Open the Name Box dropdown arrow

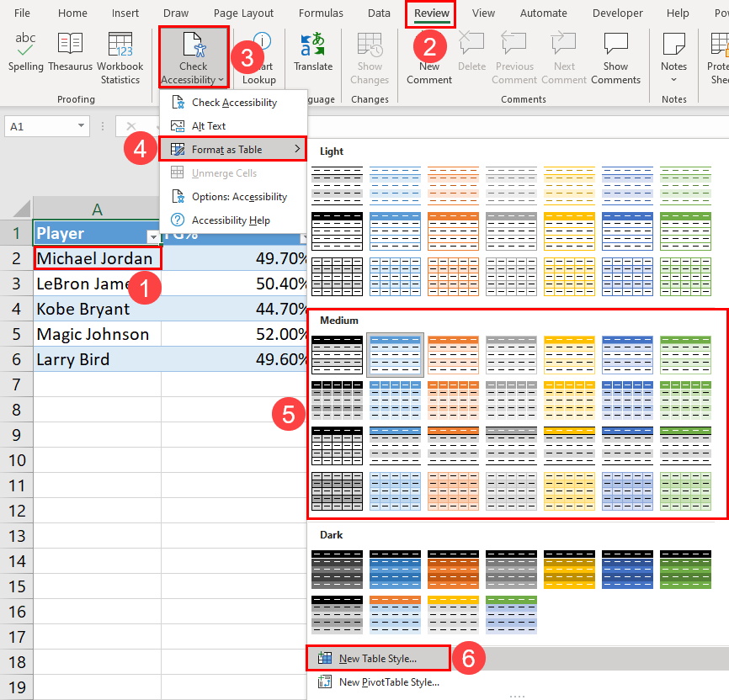pyautogui.click(x=82, y=126)
